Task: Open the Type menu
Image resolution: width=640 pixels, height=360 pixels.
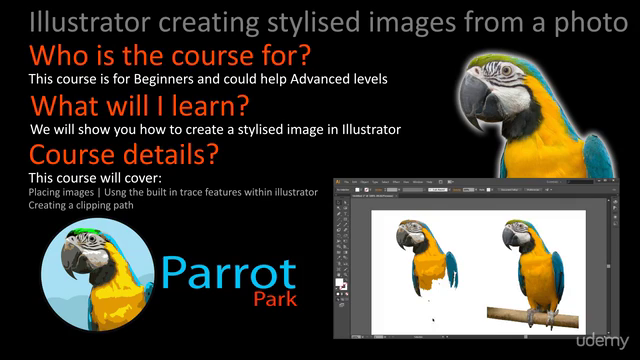Action: point(375,182)
